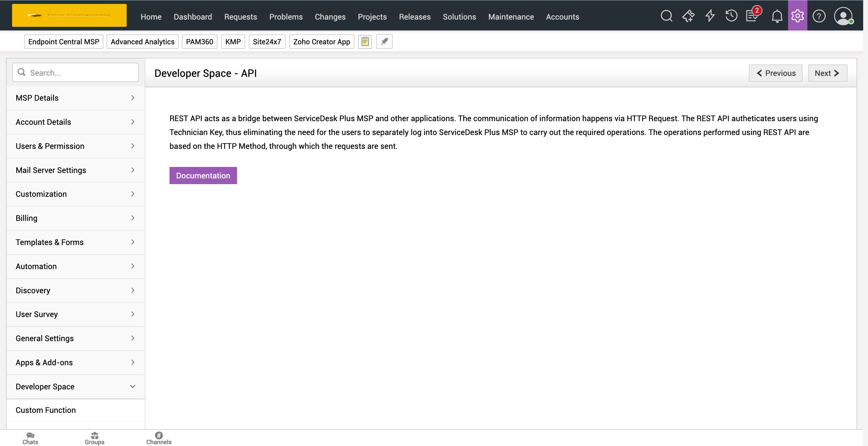Open notifications bell icon
The width and height of the screenshot is (868, 446).
(777, 16)
